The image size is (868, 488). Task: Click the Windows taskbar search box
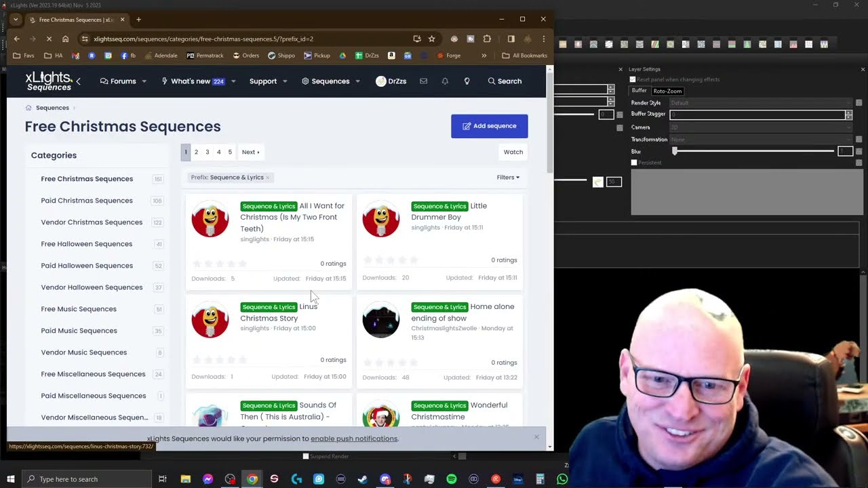(x=87, y=479)
